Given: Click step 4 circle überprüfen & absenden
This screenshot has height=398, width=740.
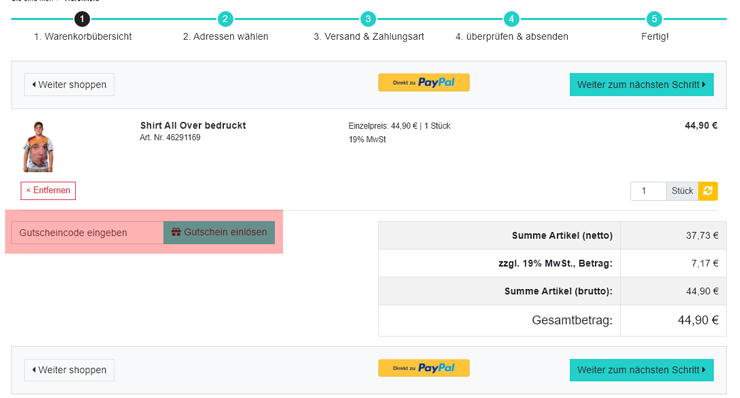Looking at the screenshot, I should click(511, 19).
